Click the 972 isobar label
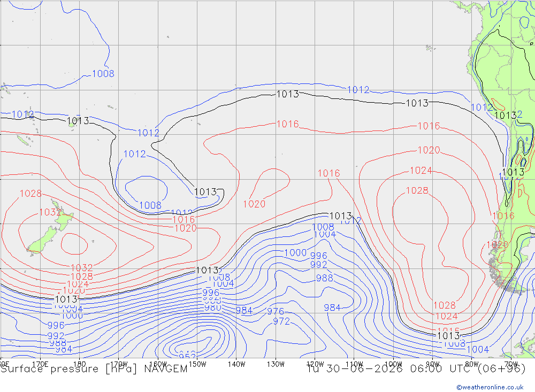This screenshot has width=535, height=392. [x=281, y=321]
